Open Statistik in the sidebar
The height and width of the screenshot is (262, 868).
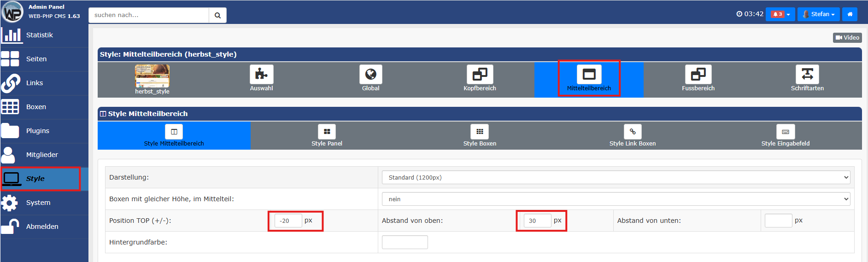coord(39,35)
